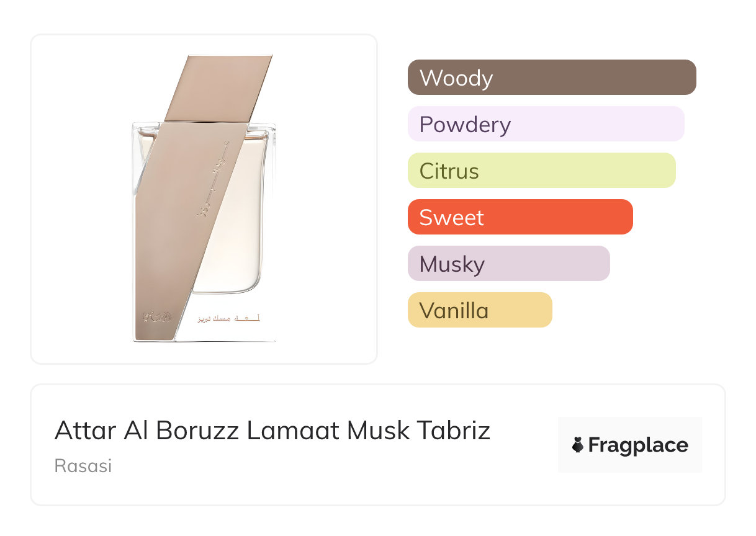Click the orange Arabic label on the bottle base
This screenshot has width=756, height=536.
[x=228, y=318]
